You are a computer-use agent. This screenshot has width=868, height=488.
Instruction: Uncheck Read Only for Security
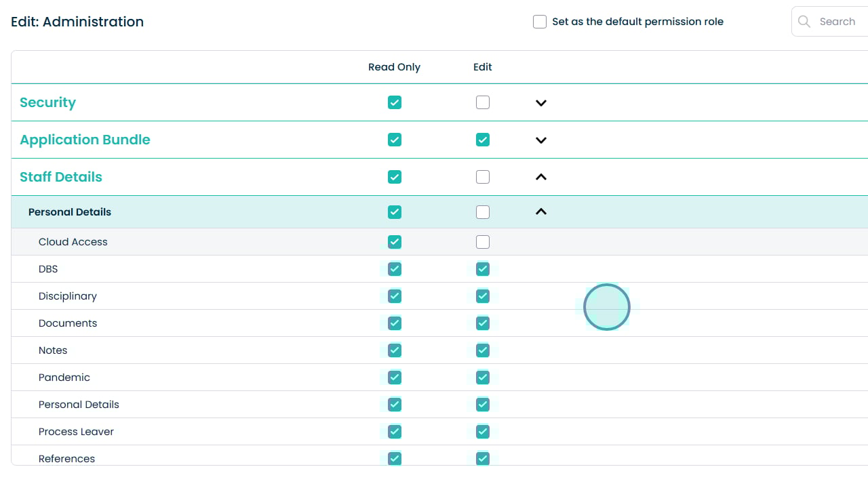pyautogui.click(x=395, y=102)
